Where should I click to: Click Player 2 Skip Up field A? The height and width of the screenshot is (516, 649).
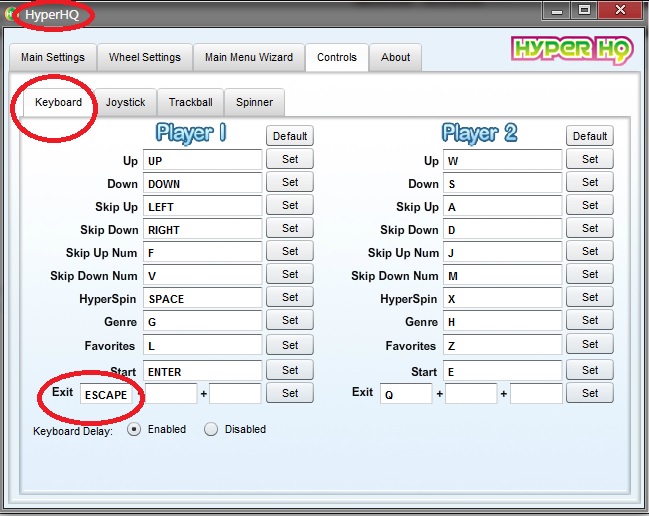click(x=502, y=206)
